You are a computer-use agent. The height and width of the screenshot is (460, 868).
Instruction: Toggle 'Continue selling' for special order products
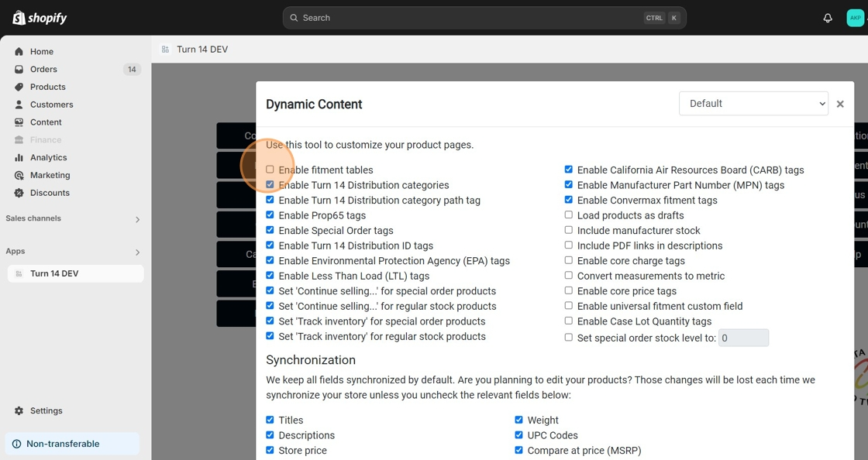tap(270, 290)
